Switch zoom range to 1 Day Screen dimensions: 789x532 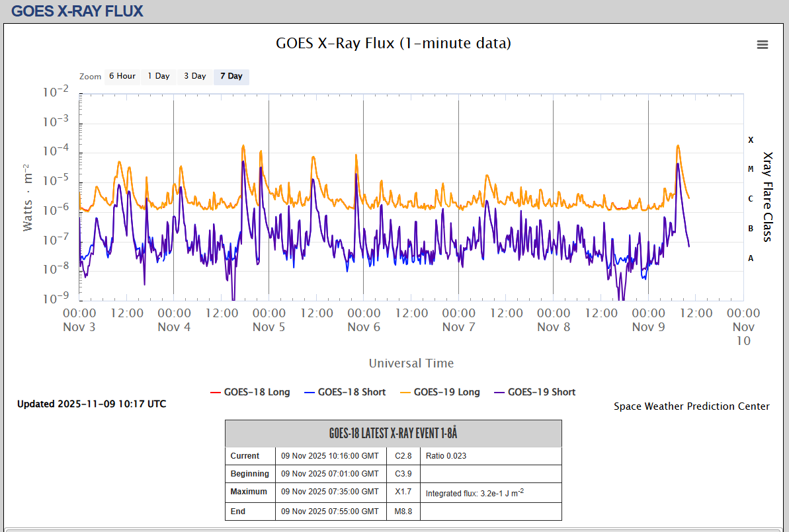(159, 77)
